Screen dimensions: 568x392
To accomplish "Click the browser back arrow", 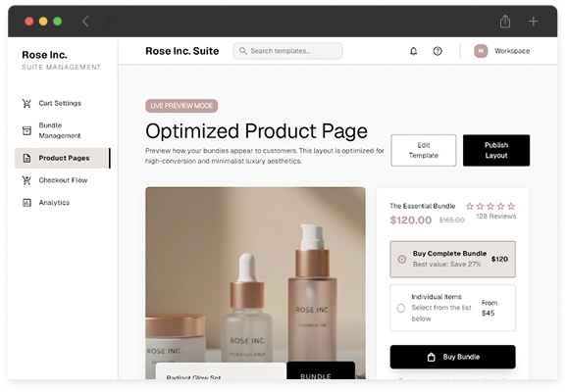I will [85, 22].
